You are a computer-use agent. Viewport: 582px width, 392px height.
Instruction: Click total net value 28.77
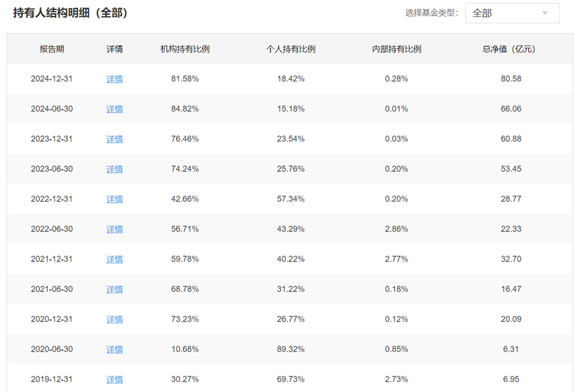pos(511,199)
